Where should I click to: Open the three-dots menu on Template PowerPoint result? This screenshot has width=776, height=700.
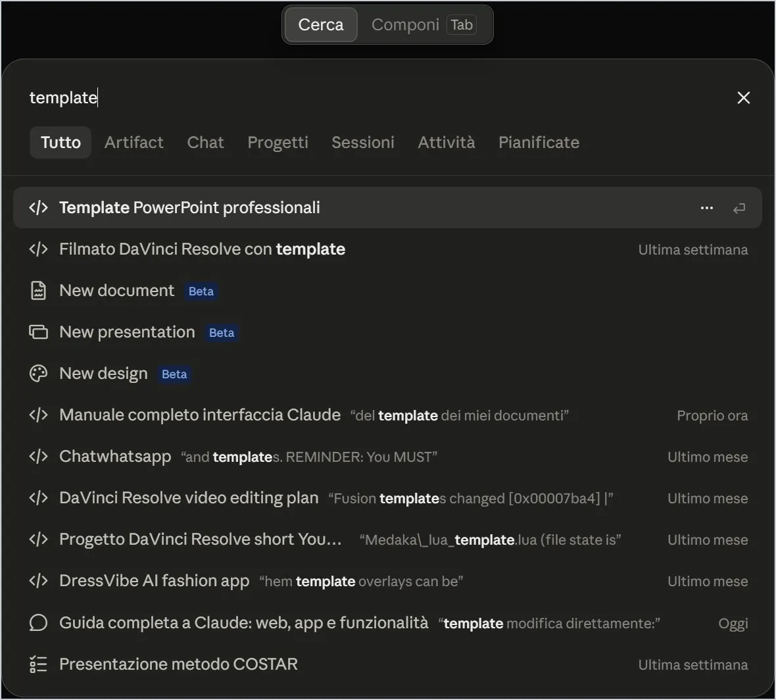tap(707, 208)
